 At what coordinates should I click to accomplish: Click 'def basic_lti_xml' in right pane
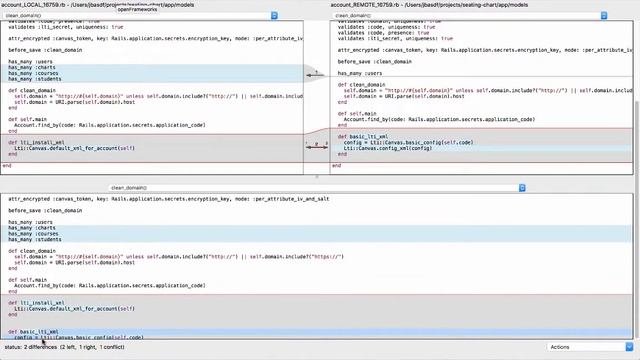coord(363,137)
